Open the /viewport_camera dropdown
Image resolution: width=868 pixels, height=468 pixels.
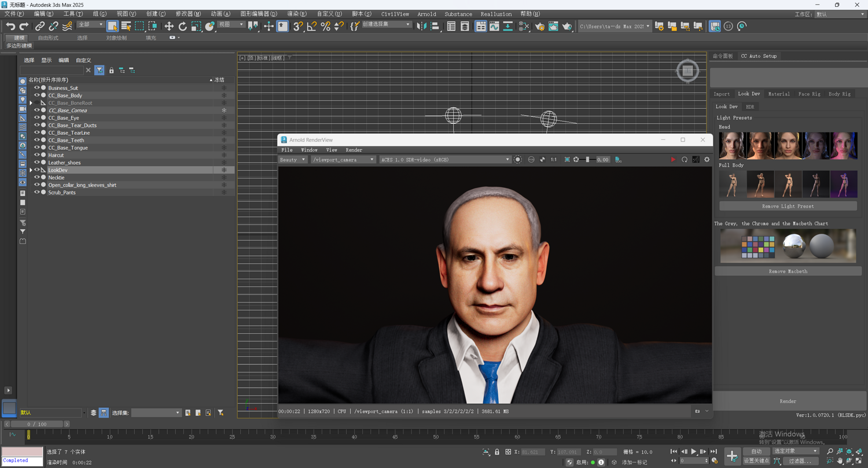343,160
